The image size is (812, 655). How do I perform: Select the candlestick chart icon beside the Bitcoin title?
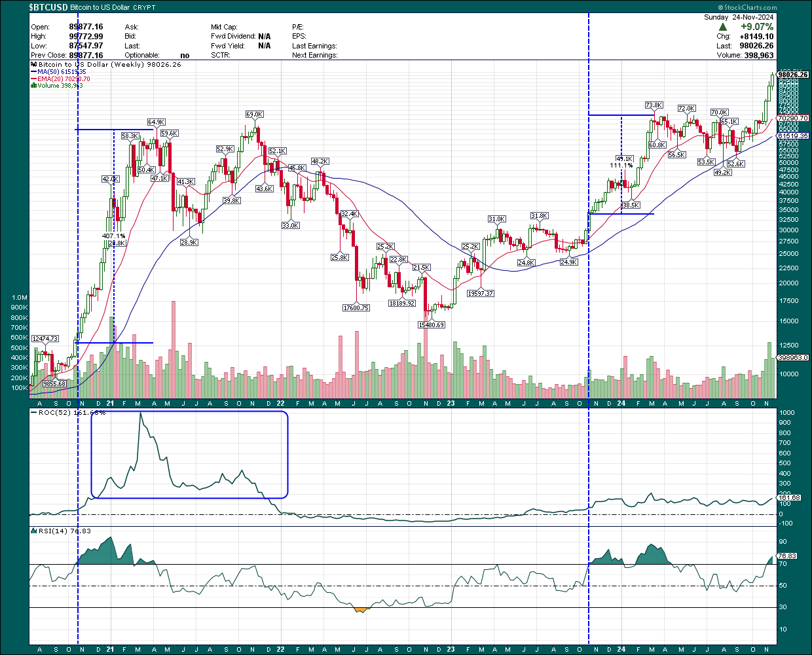pos(32,64)
